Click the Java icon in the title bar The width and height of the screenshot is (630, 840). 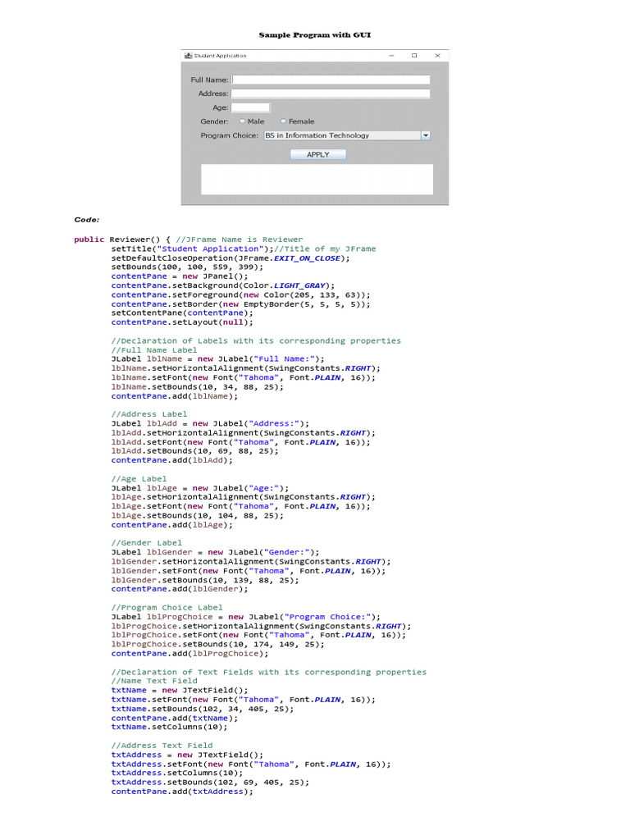189,56
